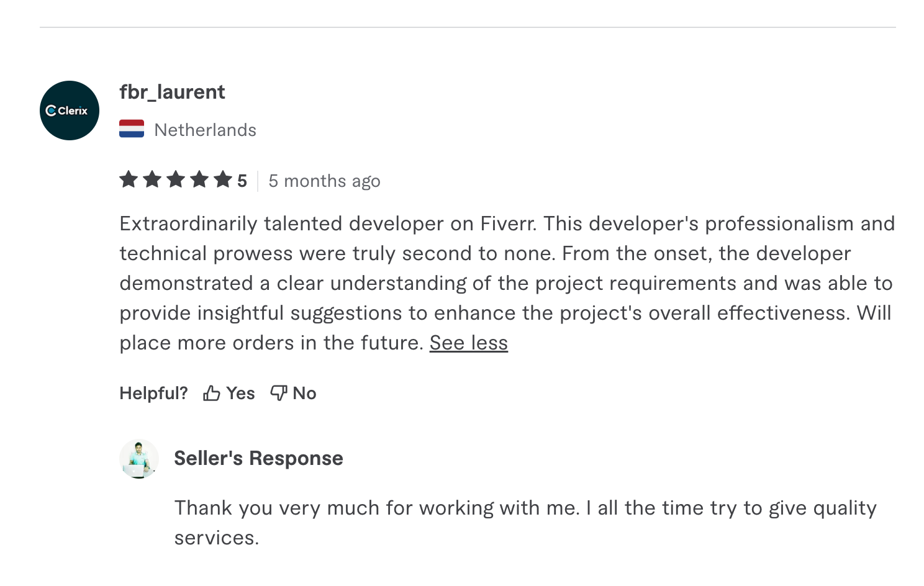Collapse the review with See less

(469, 343)
